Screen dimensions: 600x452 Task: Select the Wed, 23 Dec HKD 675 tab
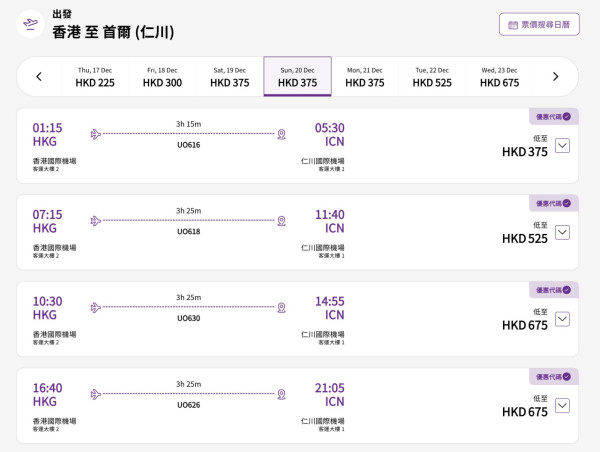[x=499, y=77]
